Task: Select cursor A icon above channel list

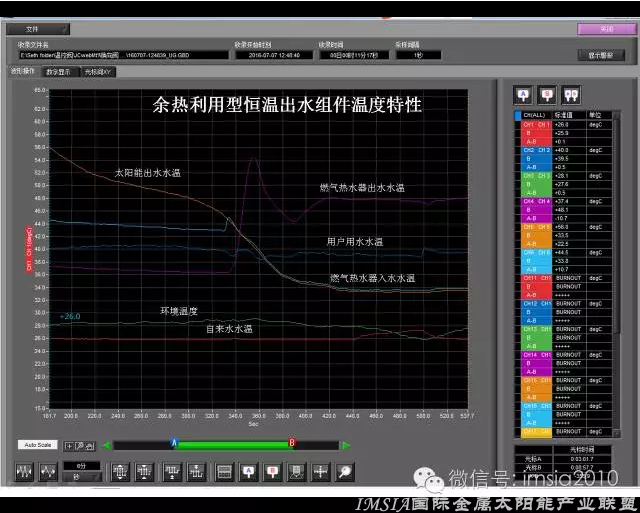Action: tap(522, 94)
